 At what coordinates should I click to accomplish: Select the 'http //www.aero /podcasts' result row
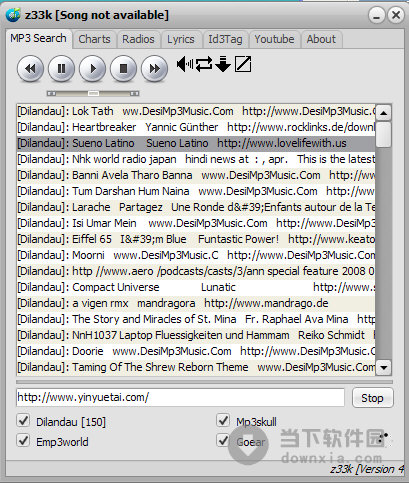click(196, 271)
